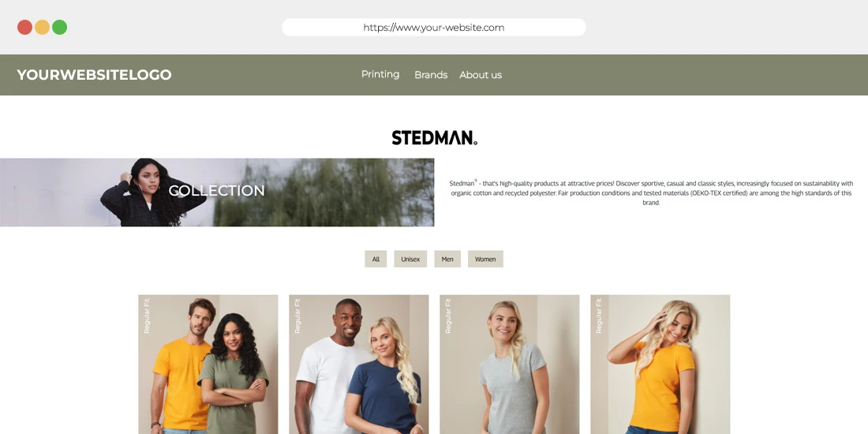Click the YOURWEBSITELOGO logo

coord(94,75)
